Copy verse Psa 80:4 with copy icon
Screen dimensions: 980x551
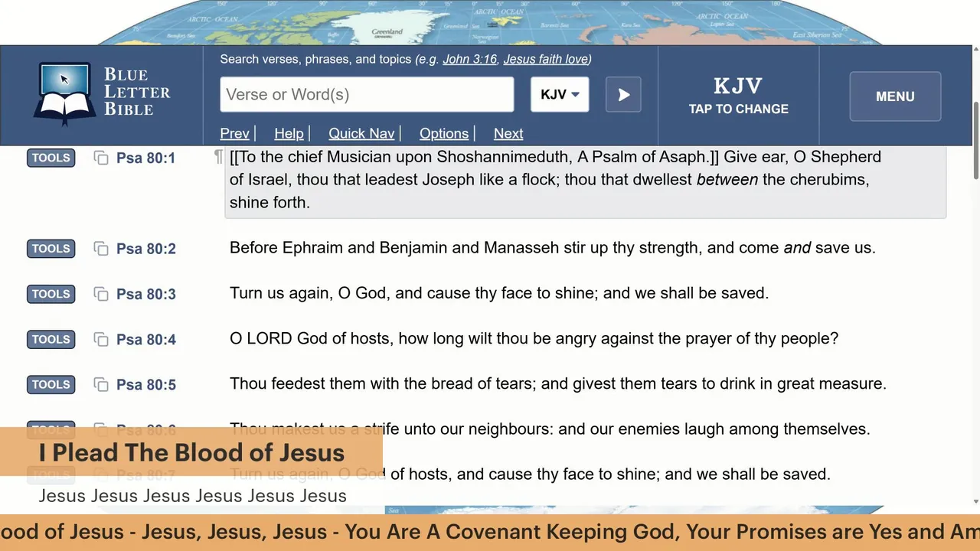pyautogui.click(x=101, y=339)
